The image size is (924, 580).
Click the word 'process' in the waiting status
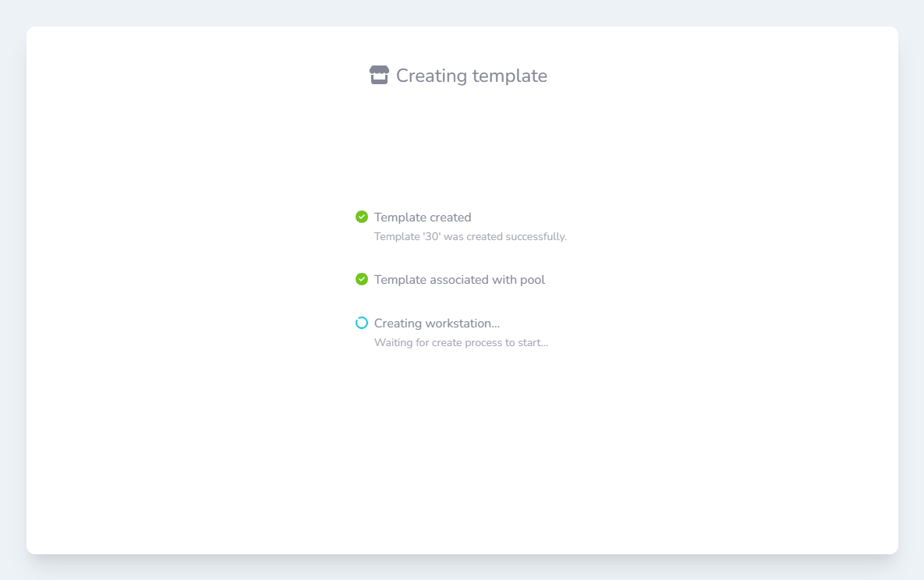point(485,342)
